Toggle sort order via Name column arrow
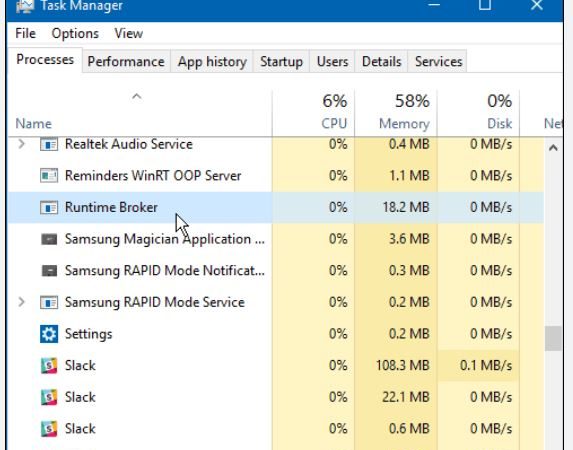Image resolution: width=573 pixels, height=450 pixels. click(137, 97)
